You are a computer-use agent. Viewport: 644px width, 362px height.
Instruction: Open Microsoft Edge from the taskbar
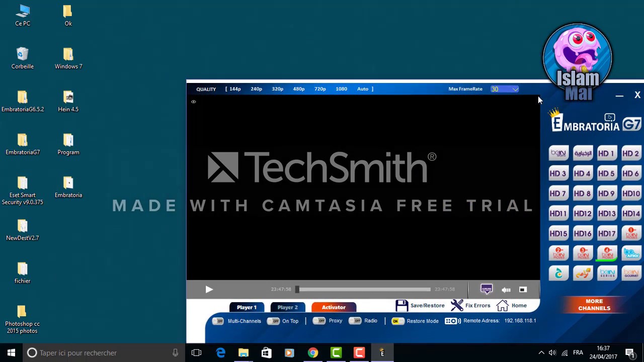click(220, 353)
